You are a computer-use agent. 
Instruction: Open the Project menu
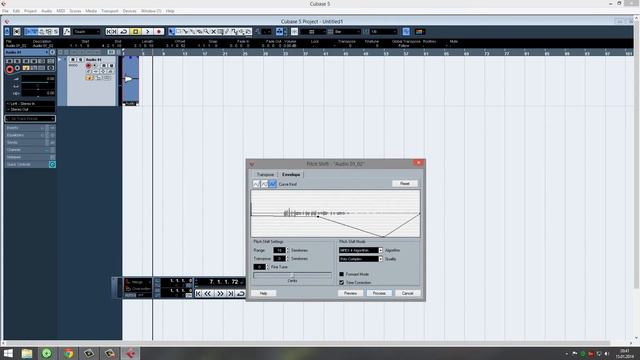(31, 11)
